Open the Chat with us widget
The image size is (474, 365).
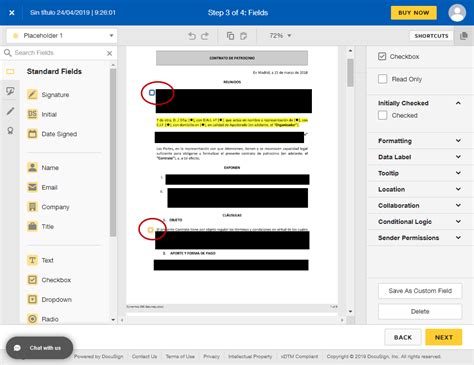39,348
